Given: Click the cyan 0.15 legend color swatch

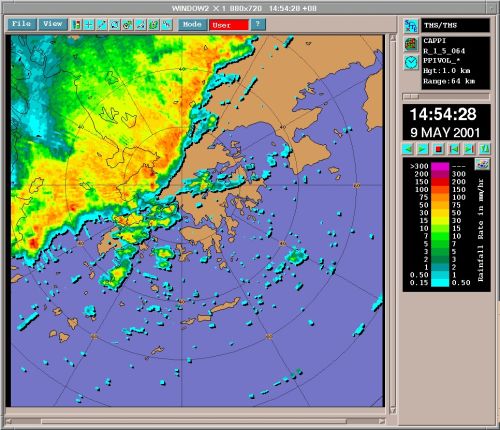Looking at the screenshot, I should coord(440,283).
